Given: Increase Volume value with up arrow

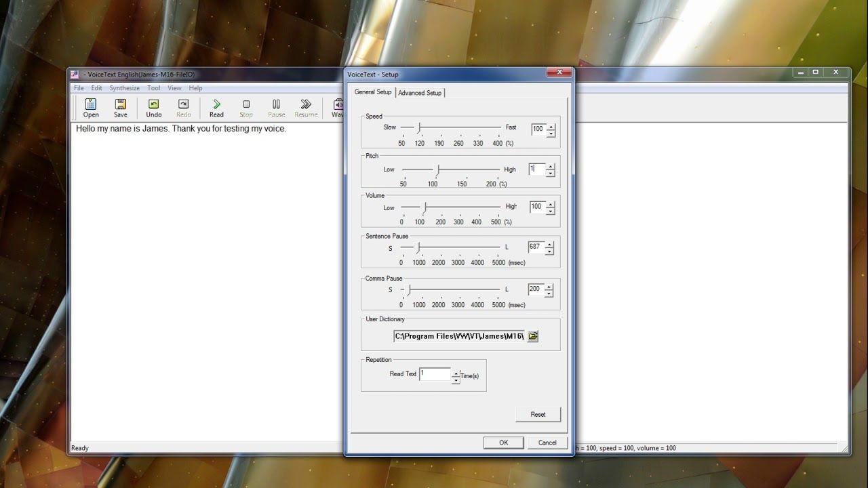Looking at the screenshot, I should pyautogui.click(x=550, y=203).
